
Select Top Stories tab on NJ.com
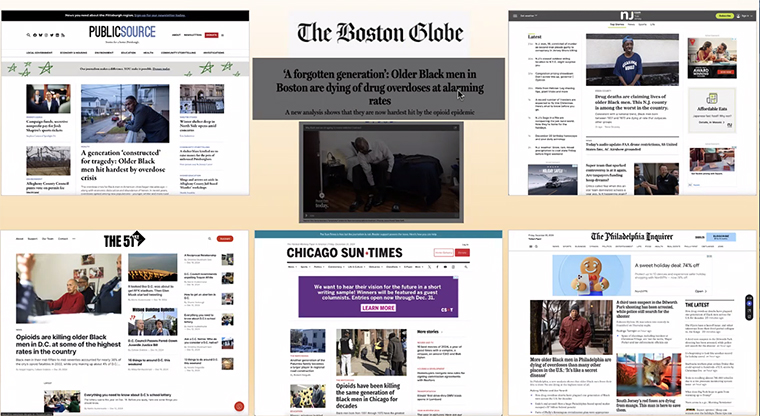click(617, 24)
